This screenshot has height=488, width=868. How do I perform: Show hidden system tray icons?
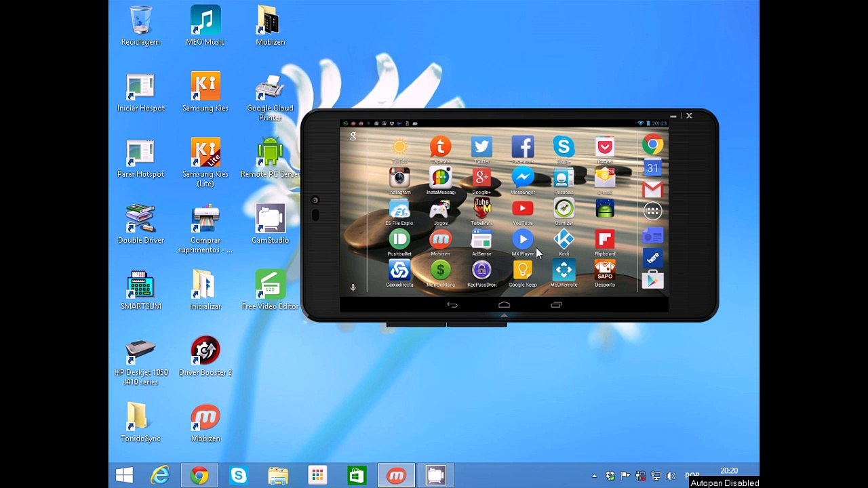[x=595, y=476]
